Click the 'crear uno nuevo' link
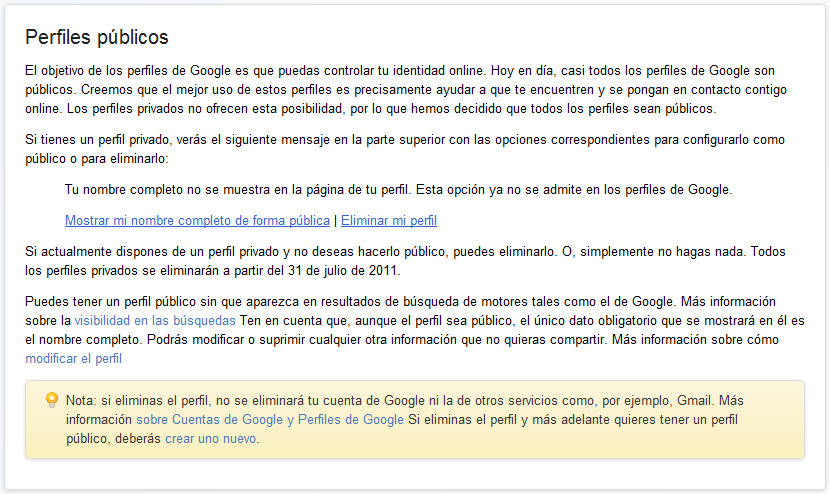 (211, 438)
